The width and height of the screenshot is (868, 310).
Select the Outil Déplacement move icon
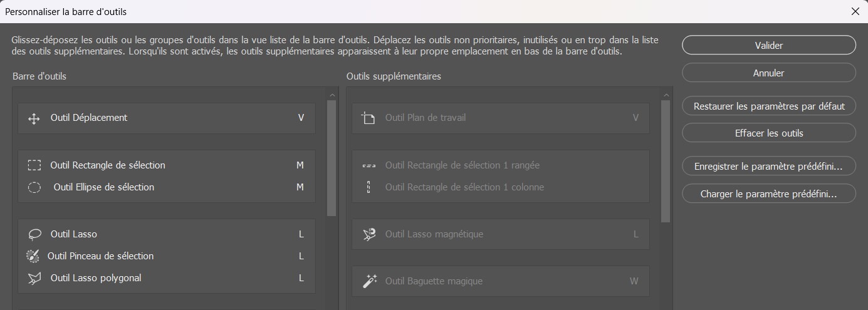click(x=34, y=118)
